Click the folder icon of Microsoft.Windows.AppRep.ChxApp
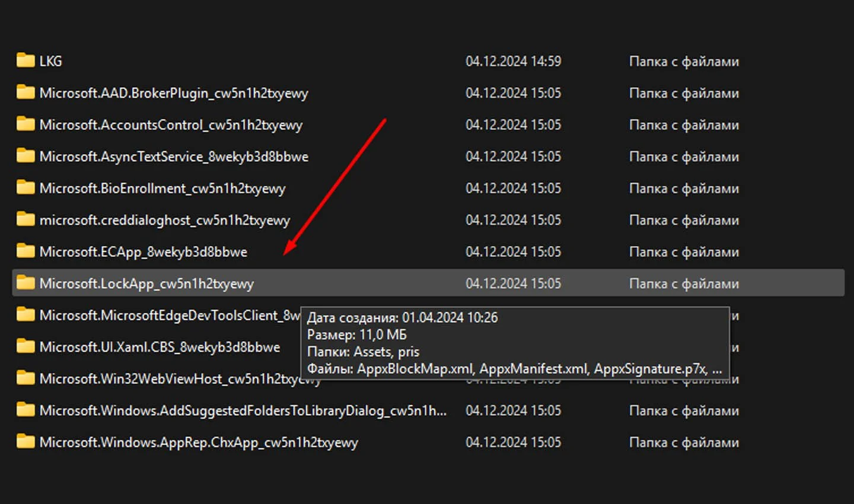 click(26, 442)
